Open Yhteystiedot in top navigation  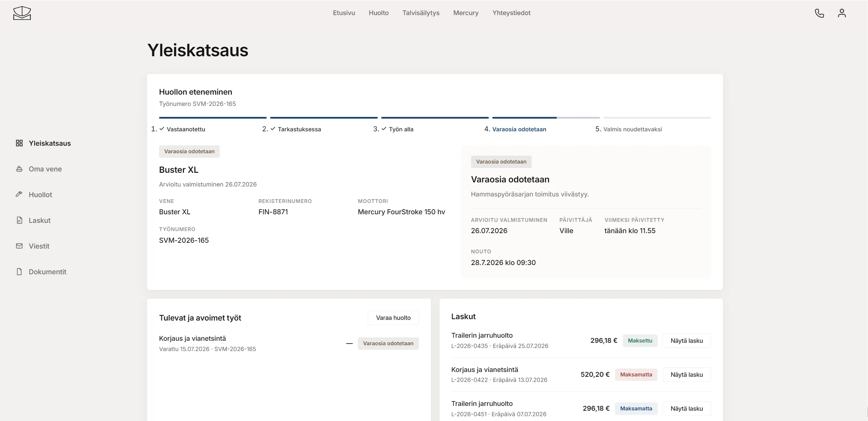511,13
